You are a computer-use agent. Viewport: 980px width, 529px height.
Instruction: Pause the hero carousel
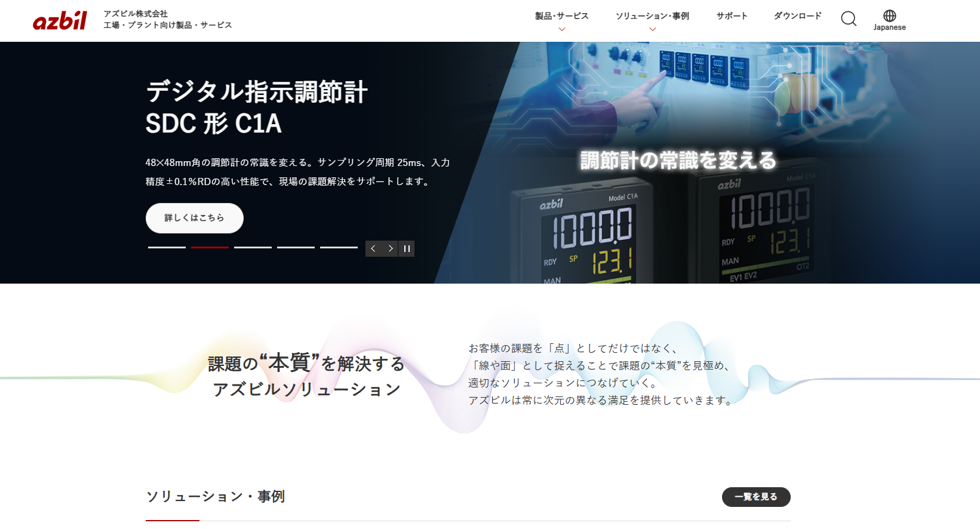coord(407,248)
